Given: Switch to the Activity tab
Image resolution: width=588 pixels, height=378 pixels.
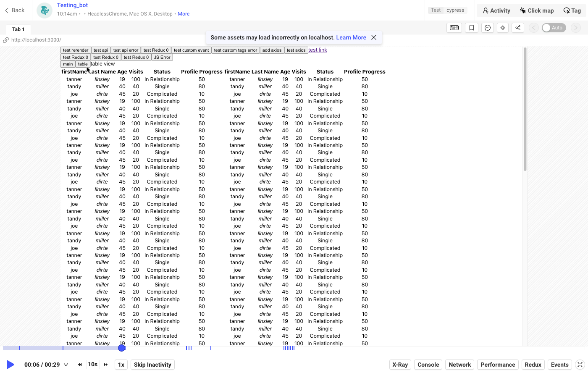Looking at the screenshot, I should pos(496,10).
